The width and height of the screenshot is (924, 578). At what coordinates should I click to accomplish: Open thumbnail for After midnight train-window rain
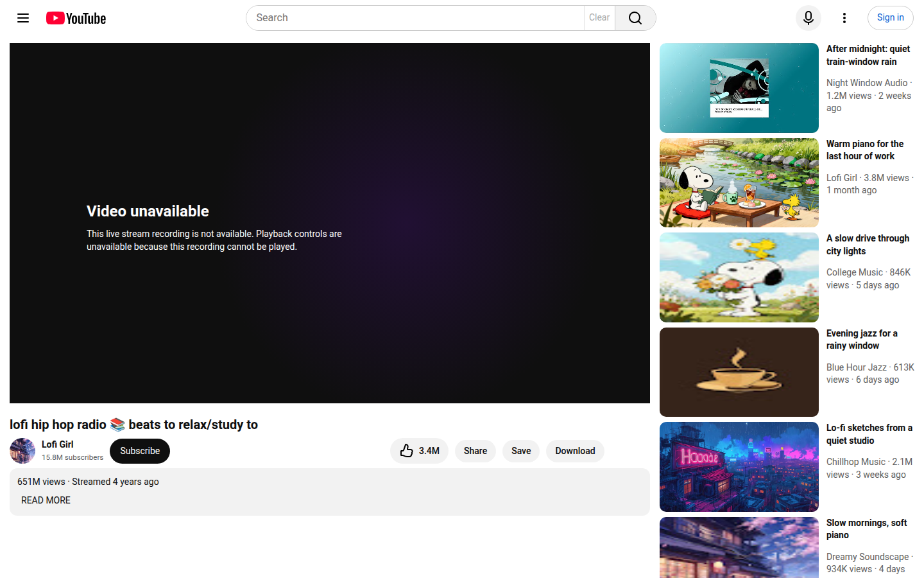tap(739, 88)
